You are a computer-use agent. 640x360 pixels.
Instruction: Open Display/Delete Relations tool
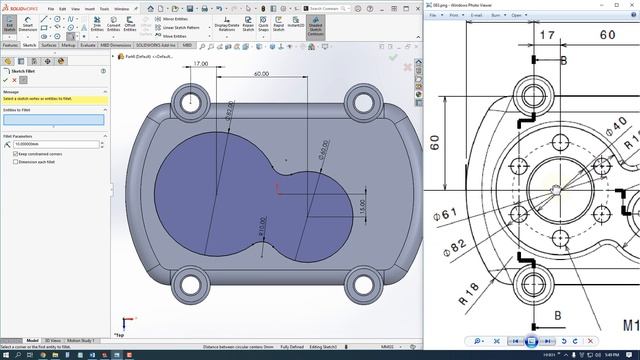(x=227, y=24)
